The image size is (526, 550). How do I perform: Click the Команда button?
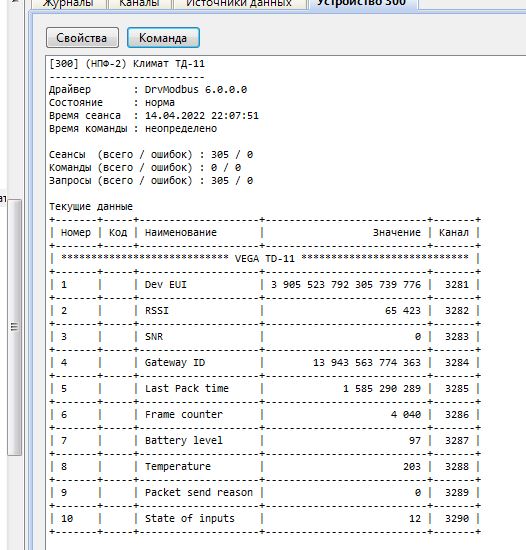[x=163, y=38]
